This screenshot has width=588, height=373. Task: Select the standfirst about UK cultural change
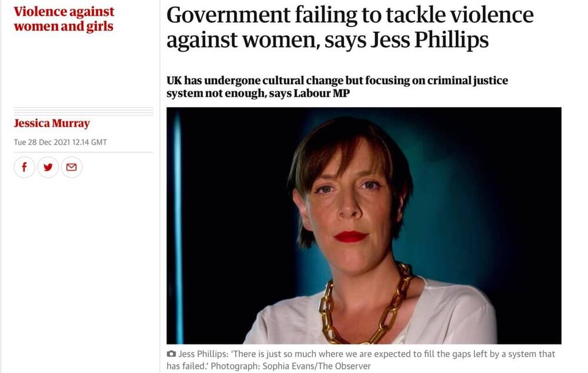point(337,86)
